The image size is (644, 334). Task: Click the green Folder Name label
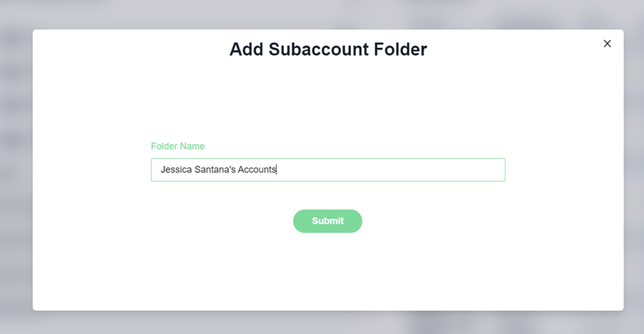(x=178, y=146)
